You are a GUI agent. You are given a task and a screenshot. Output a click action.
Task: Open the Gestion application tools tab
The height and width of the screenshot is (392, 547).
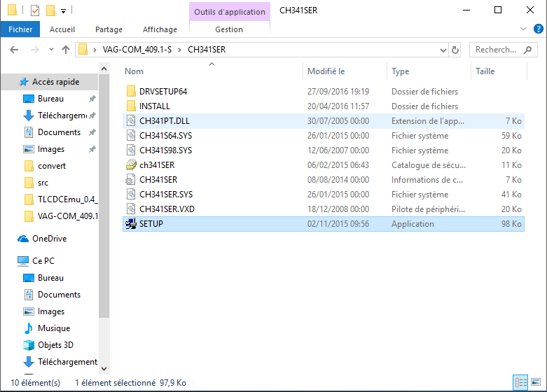coord(229,29)
